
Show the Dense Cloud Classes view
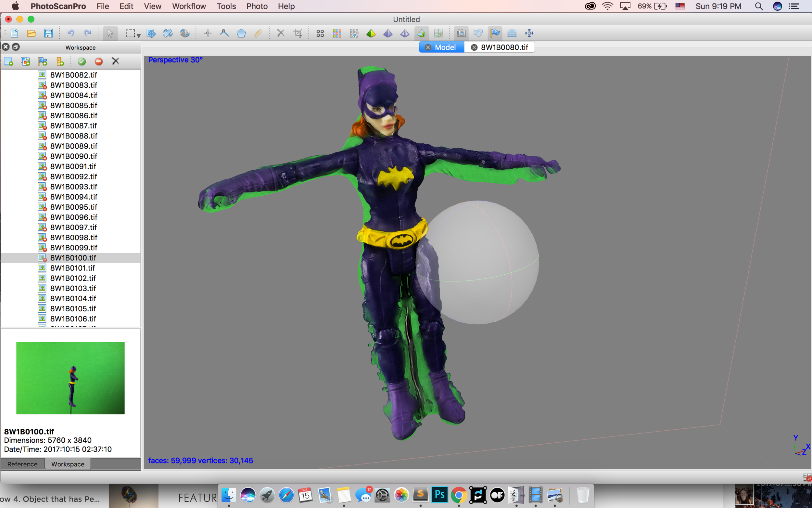(x=354, y=33)
